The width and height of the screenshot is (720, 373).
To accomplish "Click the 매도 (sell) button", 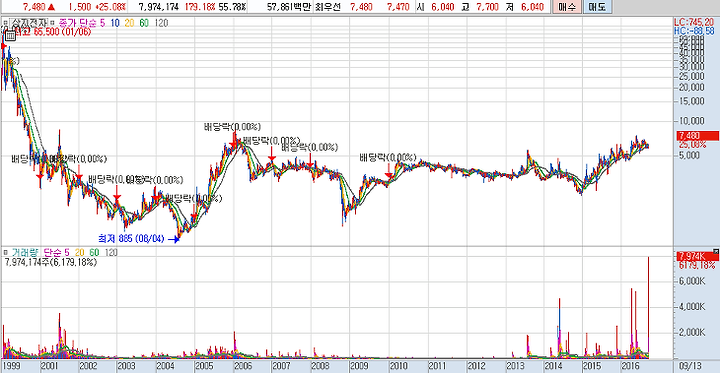I will tap(596, 7).
